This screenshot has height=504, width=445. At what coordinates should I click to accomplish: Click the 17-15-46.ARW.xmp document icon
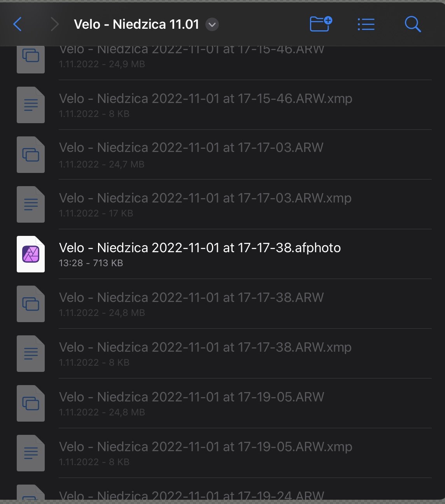31,105
